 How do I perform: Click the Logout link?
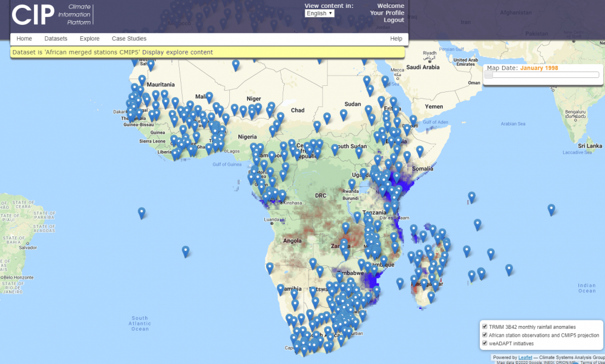pos(394,20)
